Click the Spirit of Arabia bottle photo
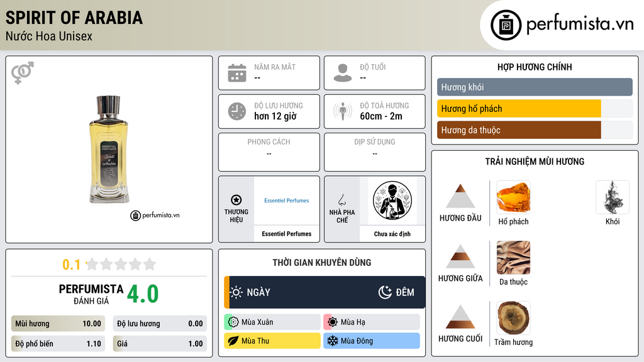 (109, 150)
